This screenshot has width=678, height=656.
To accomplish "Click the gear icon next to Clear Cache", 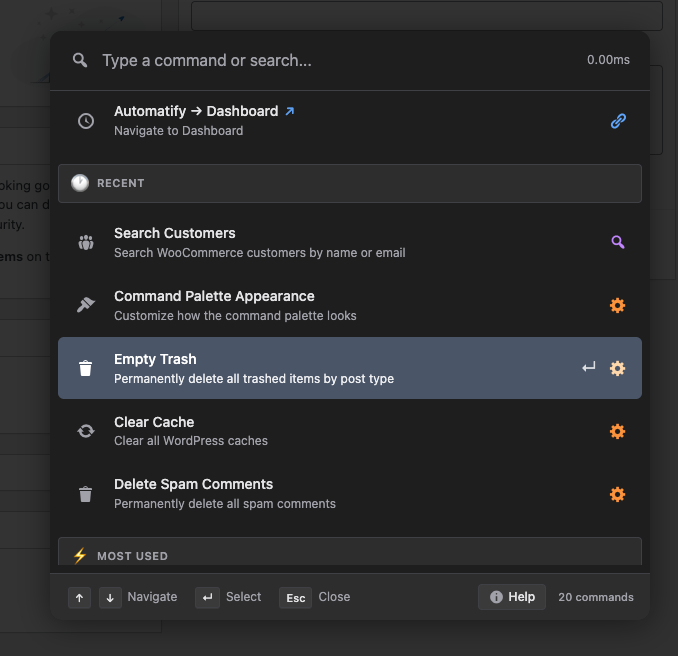I will [618, 431].
